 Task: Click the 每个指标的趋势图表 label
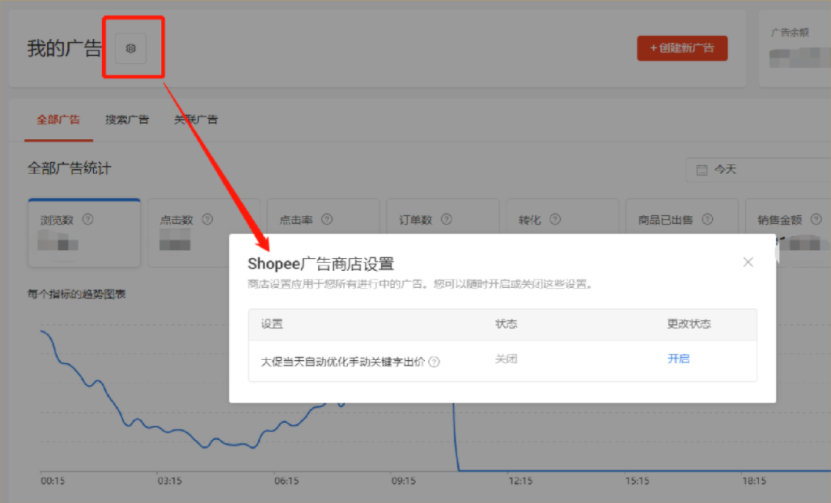tap(77, 294)
